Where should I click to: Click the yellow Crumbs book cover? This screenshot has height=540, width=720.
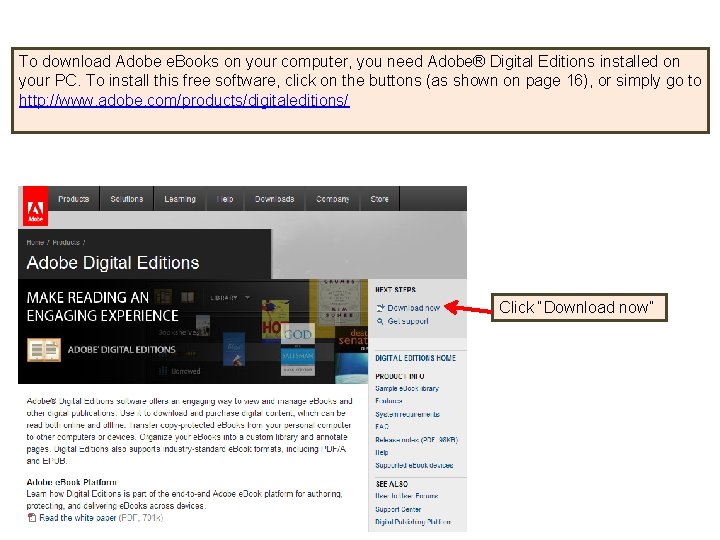point(339,302)
